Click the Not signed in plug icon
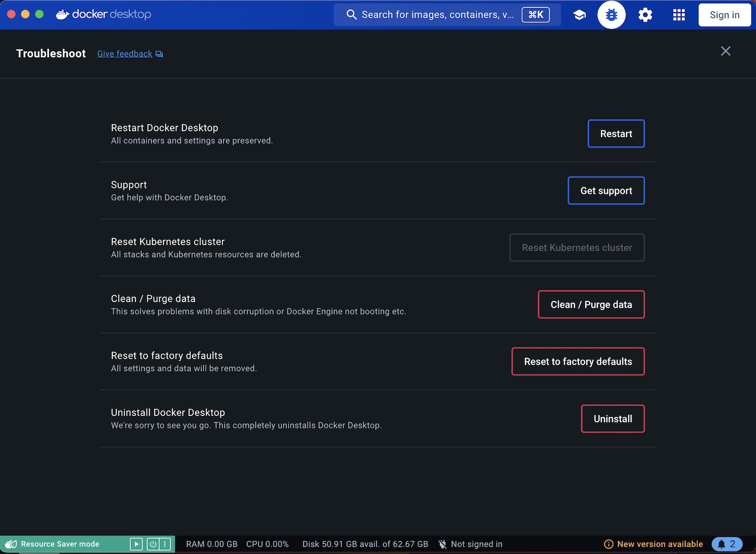756x554 pixels. [442, 544]
